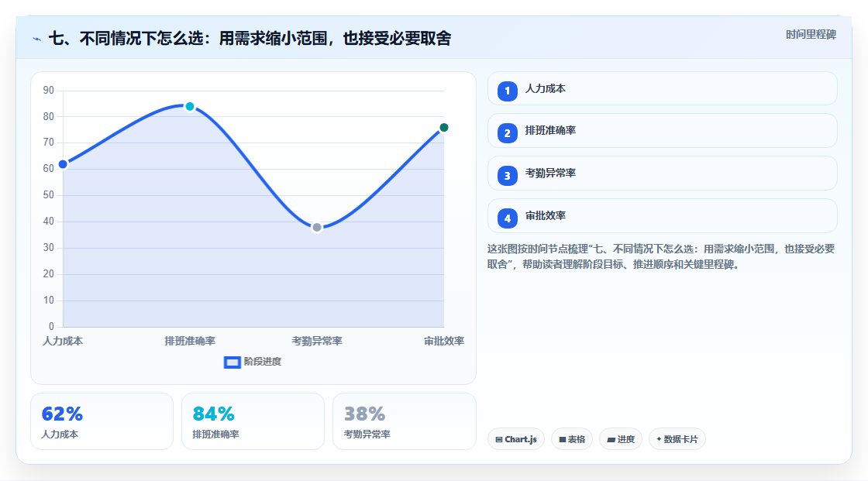Screen dimensions: 868x481
Task: Click the 38% 考勤异常率 data card
Action: click(404, 422)
